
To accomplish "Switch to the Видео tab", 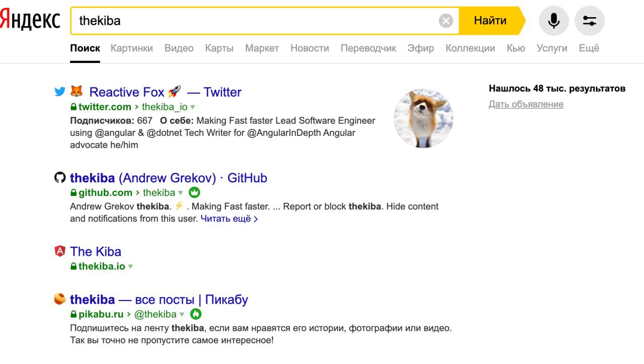I will click(179, 48).
